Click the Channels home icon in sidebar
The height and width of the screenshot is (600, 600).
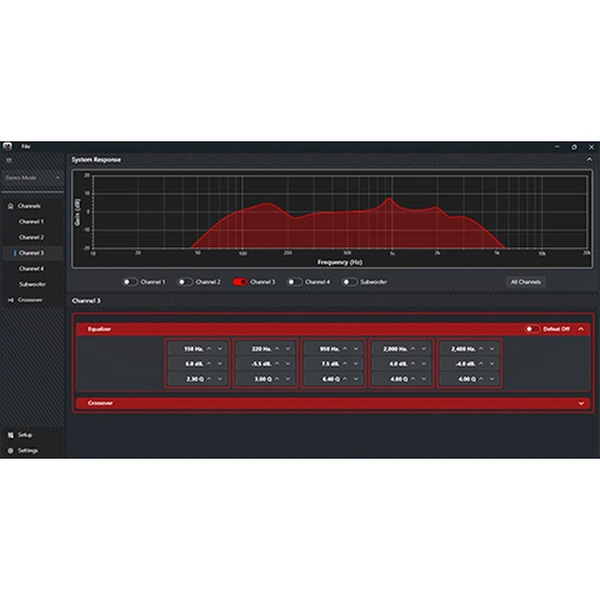pyautogui.click(x=10, y=205)
